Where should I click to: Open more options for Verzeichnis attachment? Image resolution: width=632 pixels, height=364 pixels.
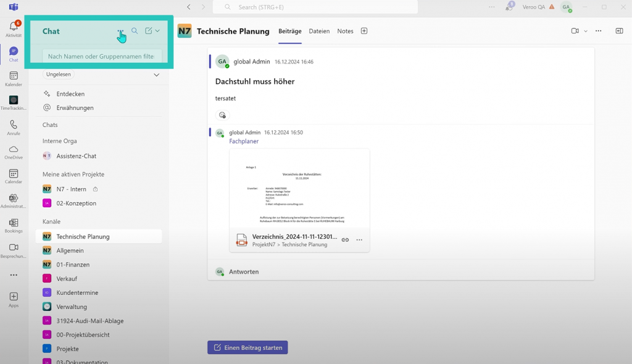[x=359, y=240]
